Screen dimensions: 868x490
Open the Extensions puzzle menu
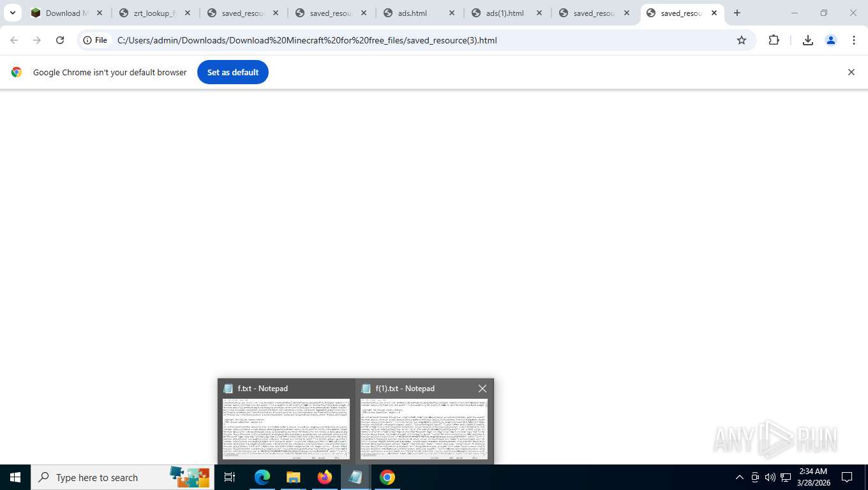774,40
